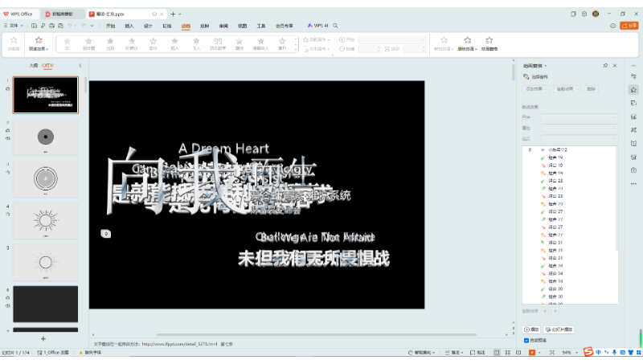The image size is (643, 364).
Task: Toggle the auto preview checkbox
Action: coord(526,340)
